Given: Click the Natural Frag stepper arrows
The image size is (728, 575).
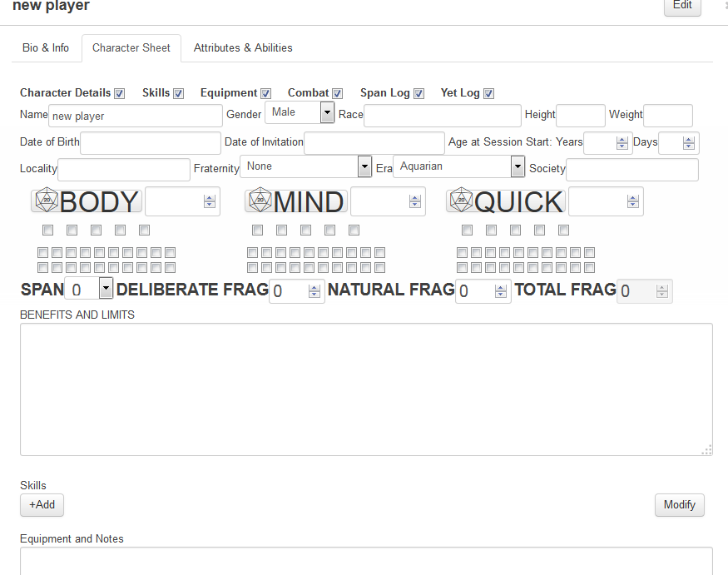Looking at the screenshot, I should coord(501,291).
